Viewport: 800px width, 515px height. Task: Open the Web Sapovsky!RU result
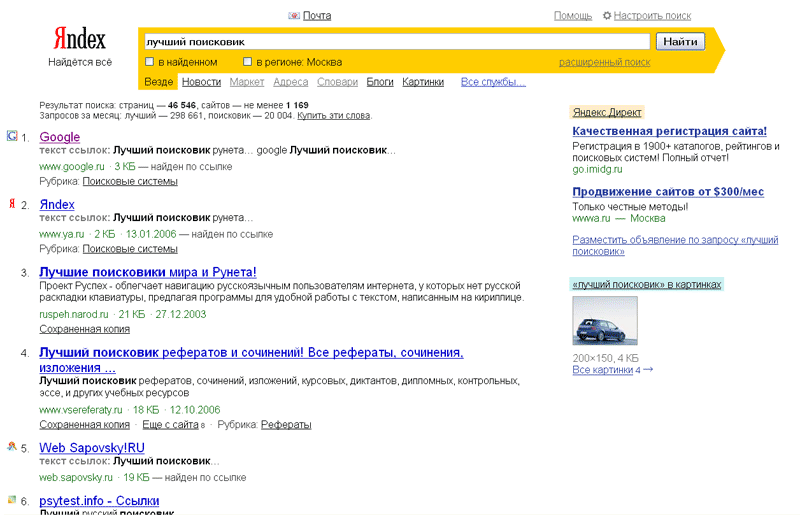tap(92, 448)
